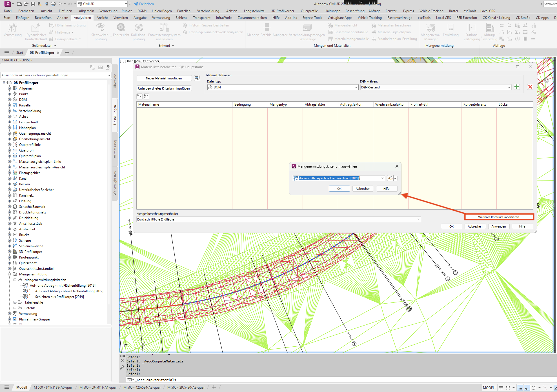Expand the 3D-Profilkörper tree node
Screen dimensions: 557x392
pyautogui.click(x=9, y=252)
